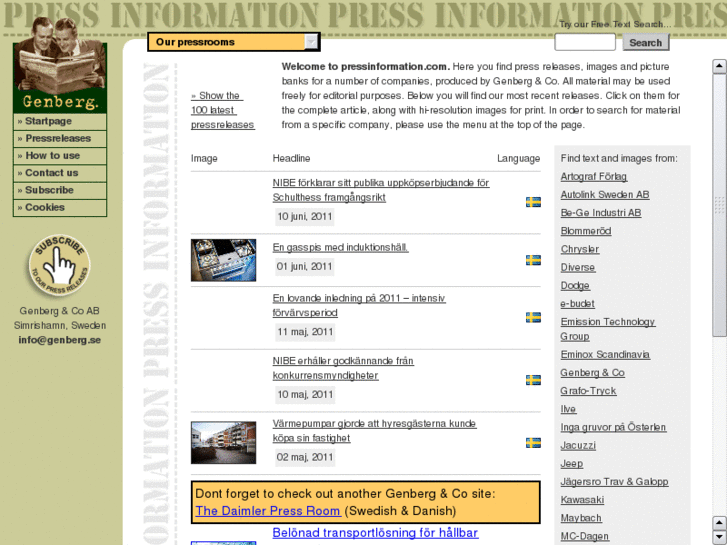The width and height of the screenshot is (727, 545).
Task: Open Emission Technology Group link
Action: tap(608, 329)
